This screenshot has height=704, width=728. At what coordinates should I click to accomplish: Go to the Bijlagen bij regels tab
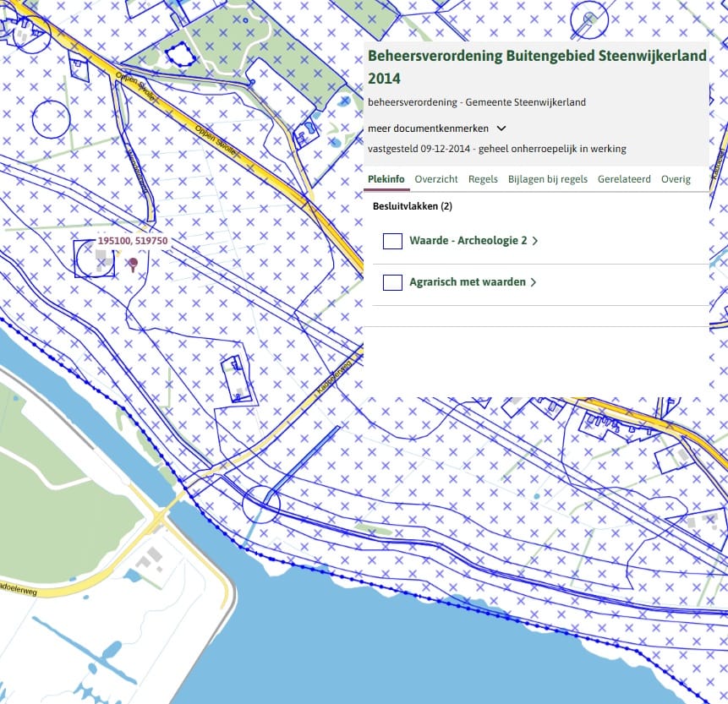click(x=547, y=179)
